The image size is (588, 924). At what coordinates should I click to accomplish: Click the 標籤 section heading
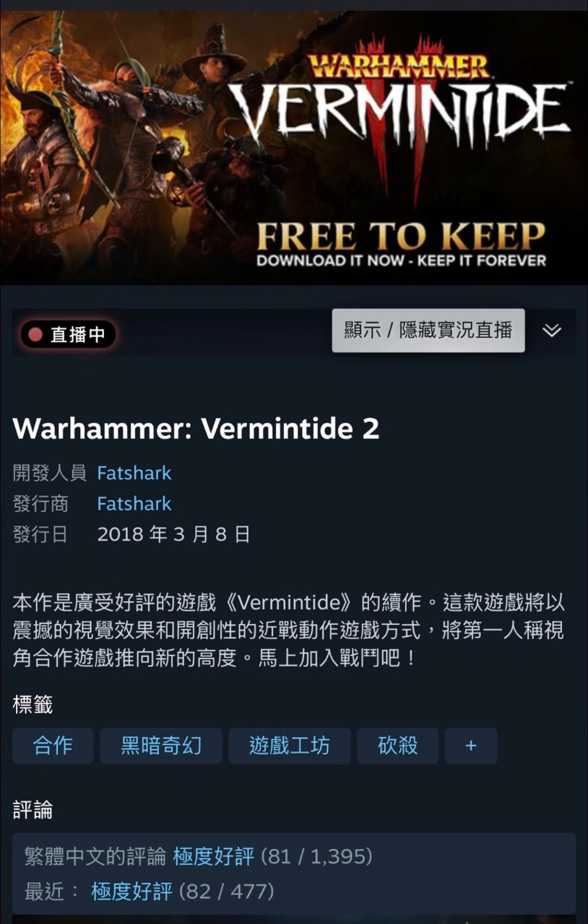click(x=33, y=705)
